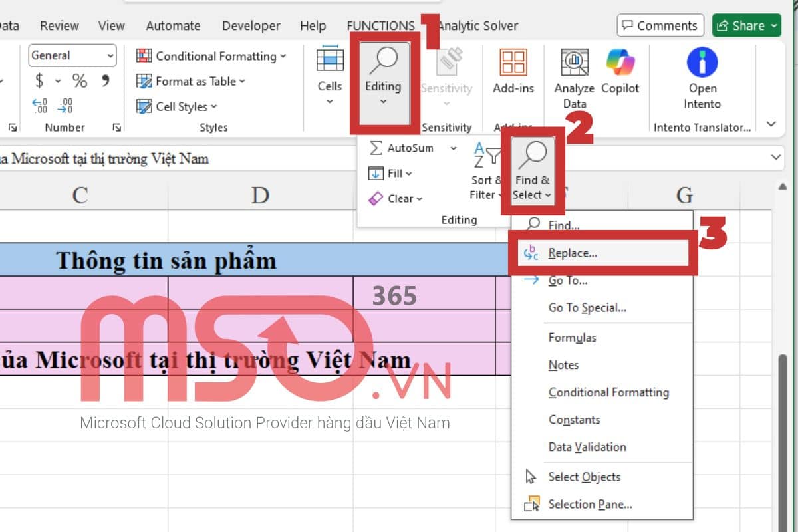
Task: Open Cell Styles dropdown
Action: pos(176,106)
